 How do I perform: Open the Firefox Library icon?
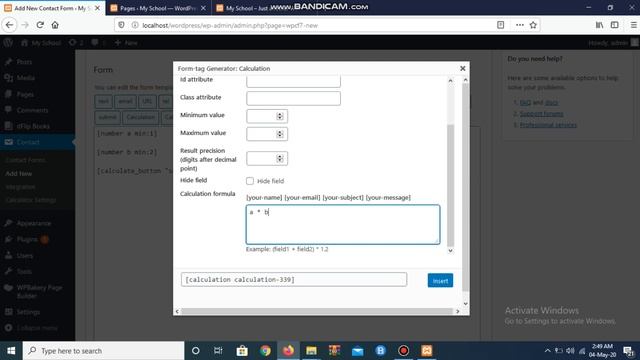(x=599, y=25)
